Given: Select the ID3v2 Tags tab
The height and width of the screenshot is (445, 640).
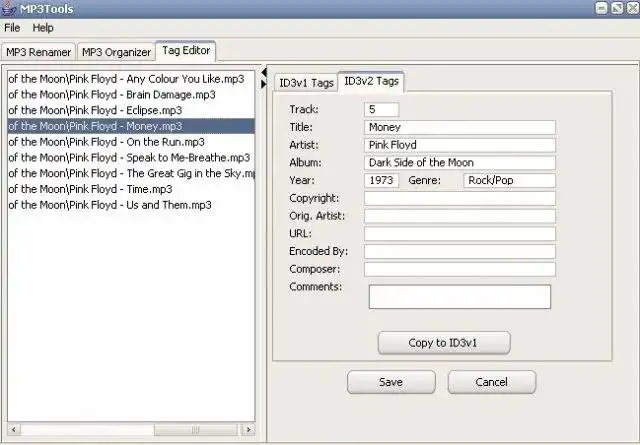Looking at the screenshot, I should pos(371,81).
